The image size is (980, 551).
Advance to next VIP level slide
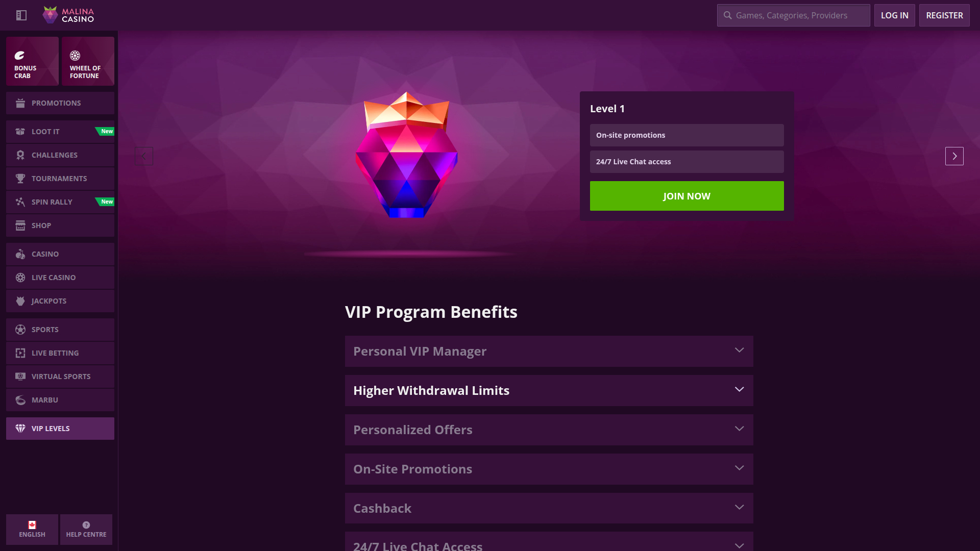point(954,156)
